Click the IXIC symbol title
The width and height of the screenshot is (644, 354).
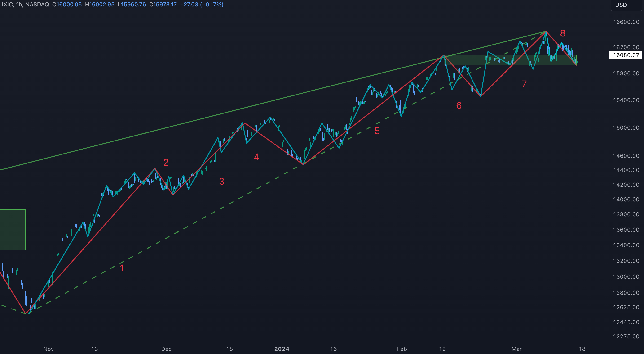tap(7, 5)
